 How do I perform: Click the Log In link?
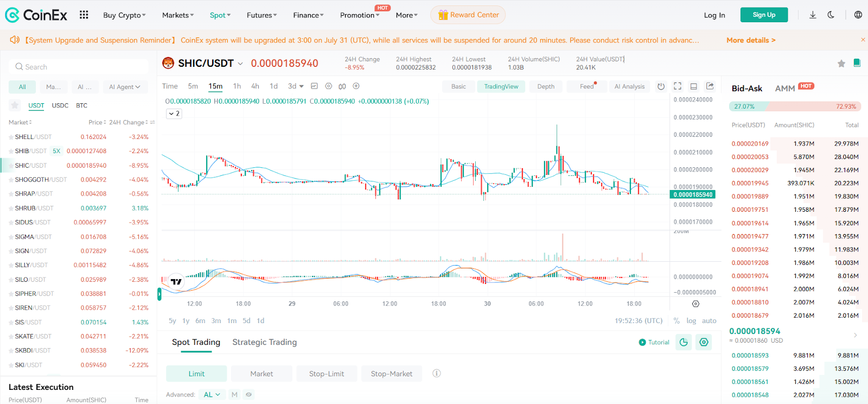coord(714,15)
